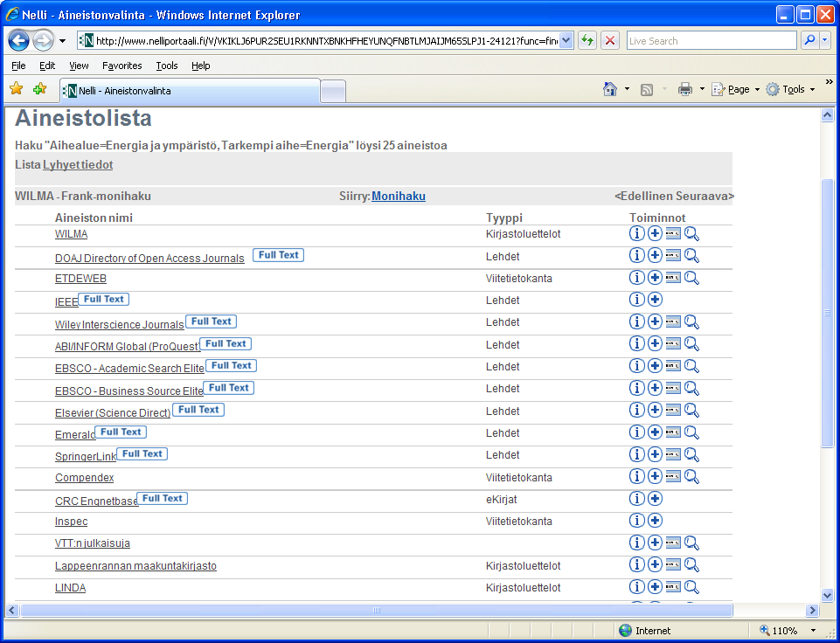This screenshot has width=840, height=643.
Task: Add CRC Engnetbase with plus icon
Action: coord(655,499)
